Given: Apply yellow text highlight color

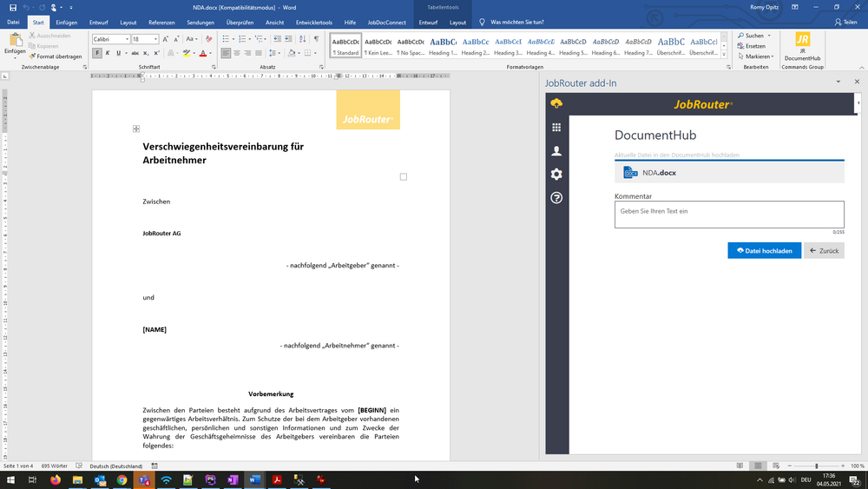Looking at the screenshot, I should click(x=187, y=53).
